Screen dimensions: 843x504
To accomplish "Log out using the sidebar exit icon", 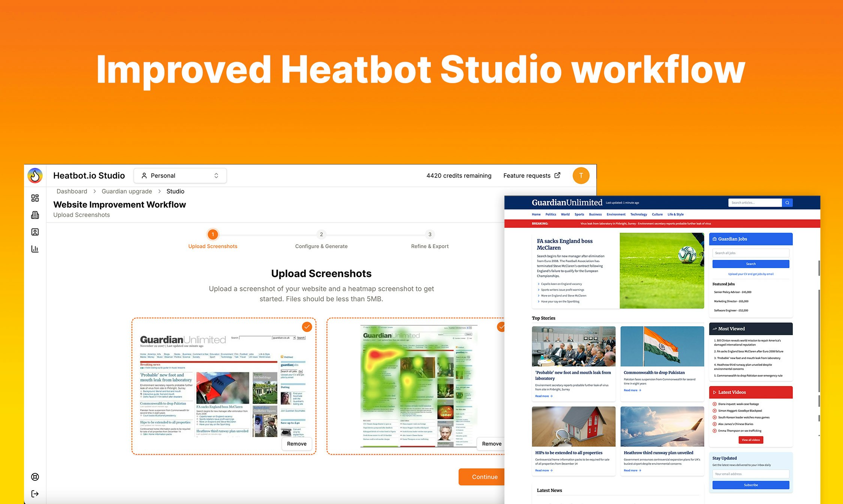I will pos(35,494).
